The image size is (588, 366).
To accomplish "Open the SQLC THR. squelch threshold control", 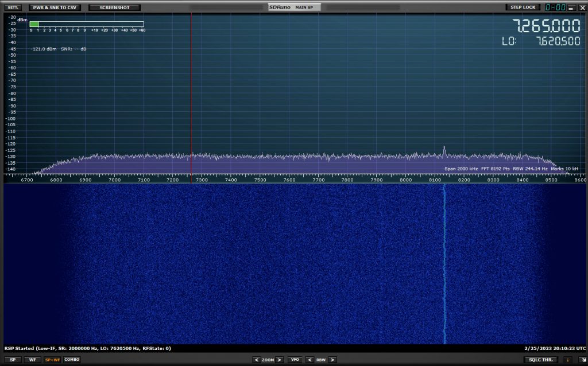I will coord(540,360).
